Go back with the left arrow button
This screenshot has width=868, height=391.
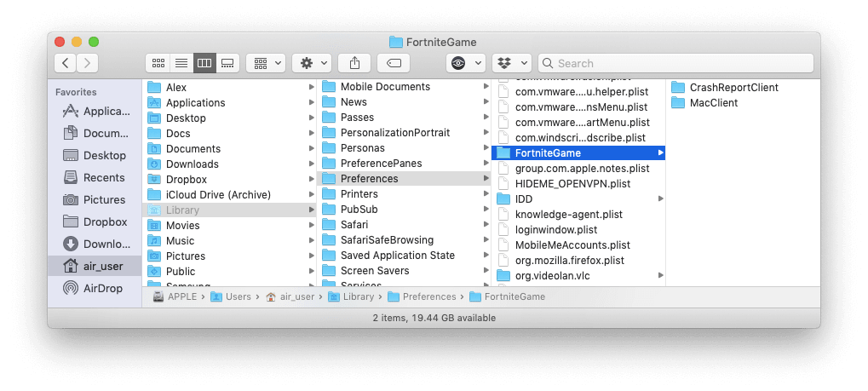coord(66,63)
